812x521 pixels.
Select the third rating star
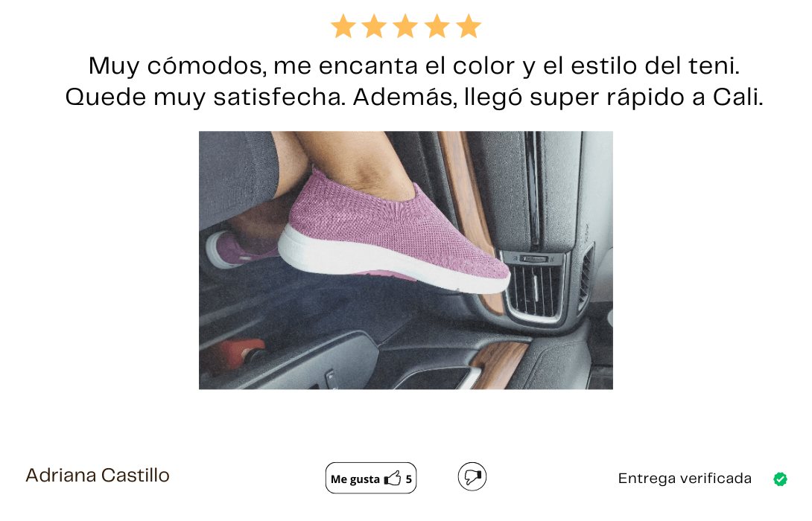click(406, 26)
